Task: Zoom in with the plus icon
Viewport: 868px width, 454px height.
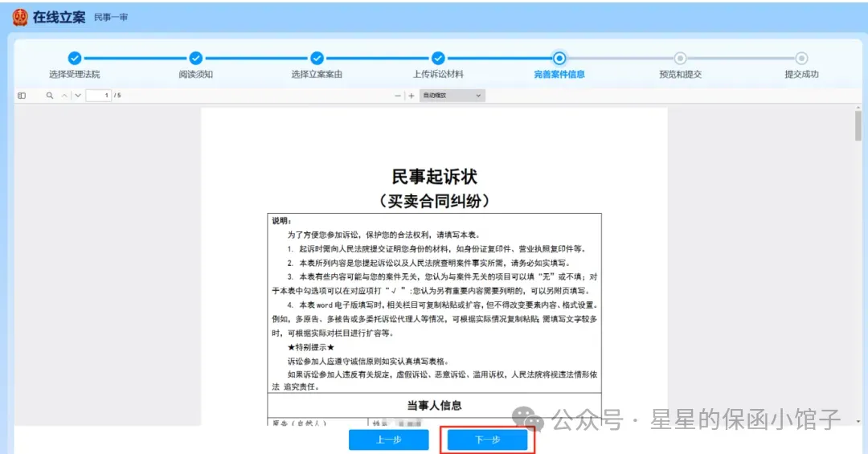Action: (x=411, y=96)
